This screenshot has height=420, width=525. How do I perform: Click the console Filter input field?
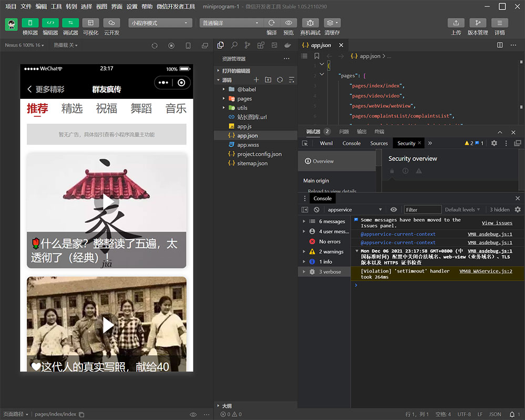(423, 210)
